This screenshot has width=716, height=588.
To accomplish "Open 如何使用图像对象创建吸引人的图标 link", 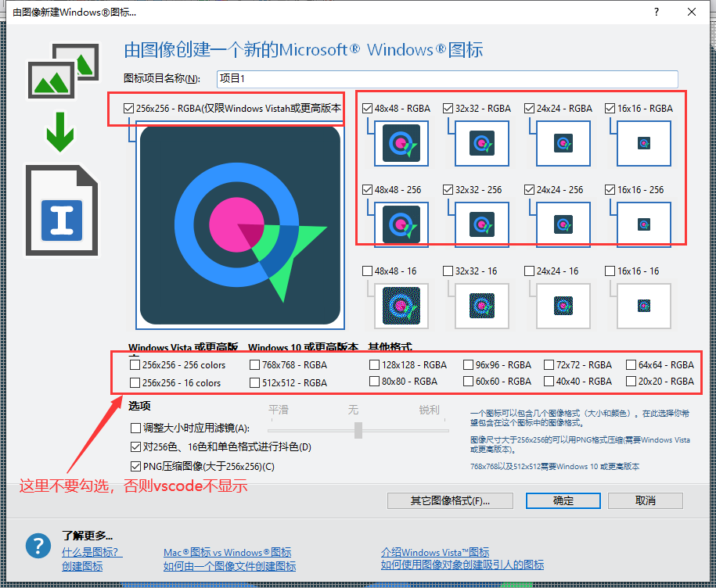I will [462, 565].
